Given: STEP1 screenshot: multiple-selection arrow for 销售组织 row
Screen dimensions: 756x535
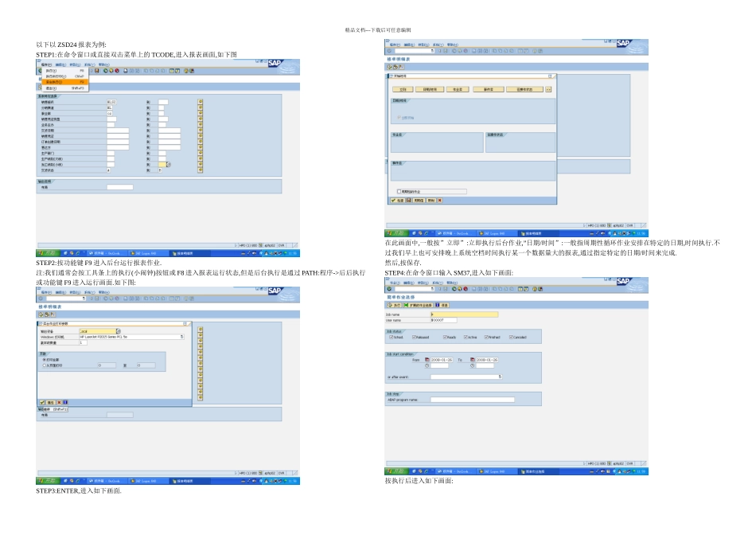Looking at the screenshot, I should [x=200, y=102].
